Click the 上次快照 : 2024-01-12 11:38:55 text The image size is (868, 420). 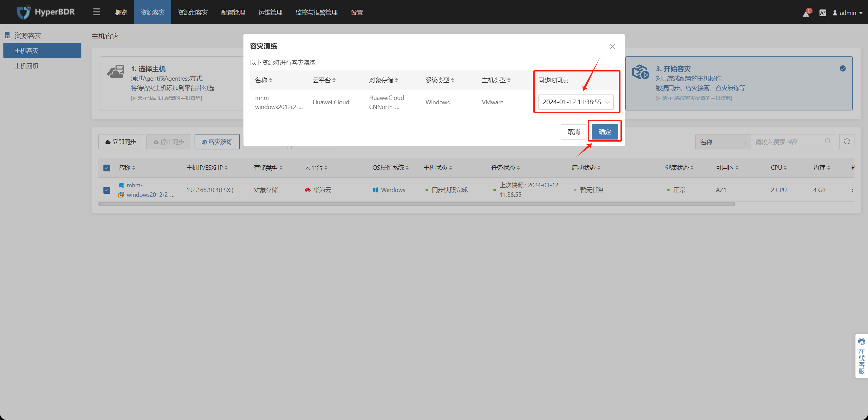point(529,190)
